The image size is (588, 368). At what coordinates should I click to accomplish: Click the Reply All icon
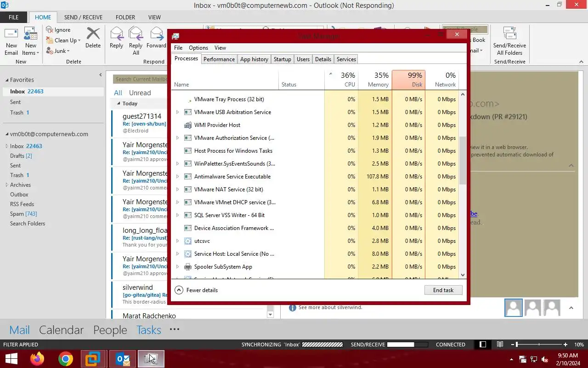(x=136, y=34)
